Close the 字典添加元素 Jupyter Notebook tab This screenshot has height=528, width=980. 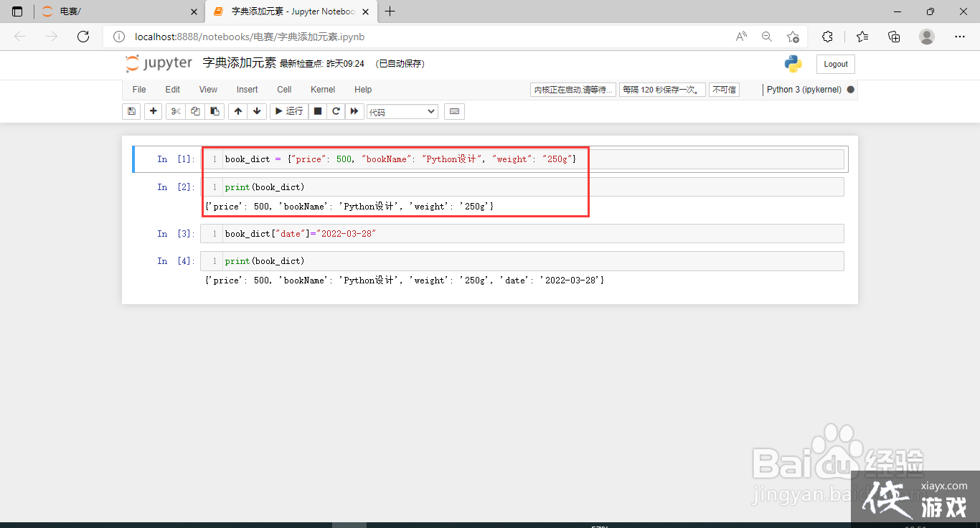[x=367, y=11]
